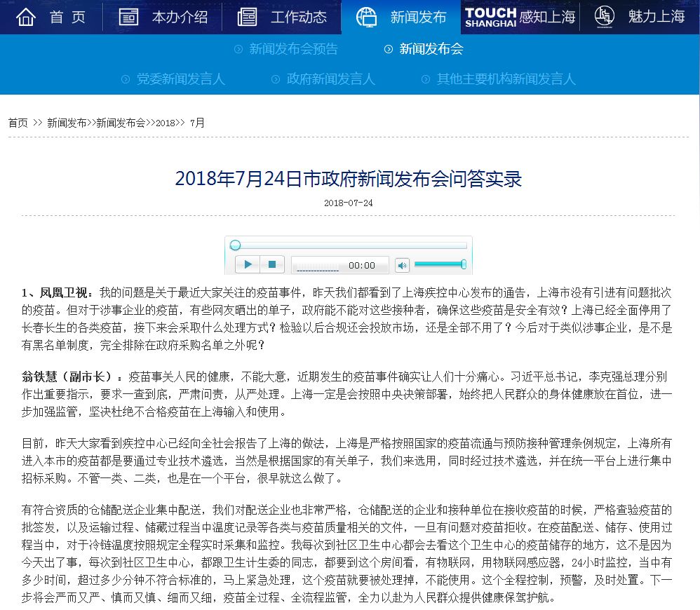This screenshot has height=610, width=700.
Task: Open the 工作动态 nav tab
Action: pos(282,17)
